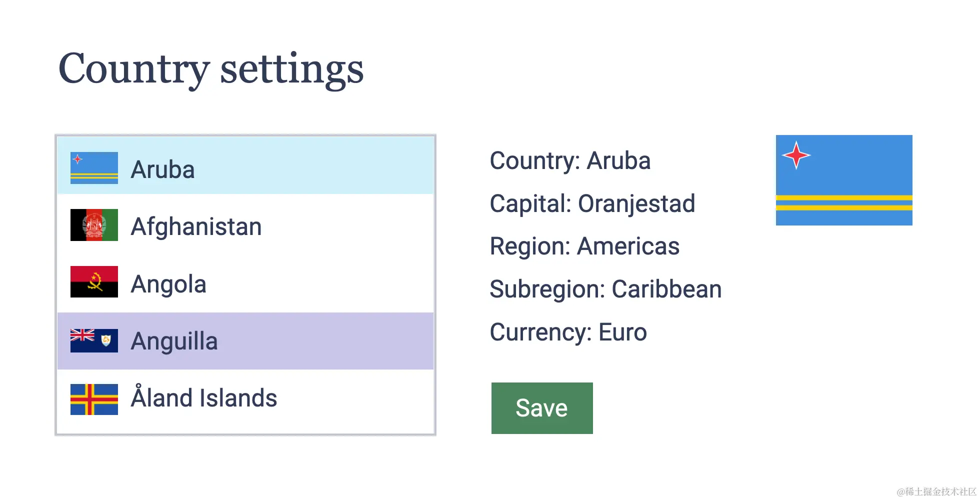Select Aruba in the country list
The width and height of the screenshot is (980, 500).
click(x=162, y=169)
